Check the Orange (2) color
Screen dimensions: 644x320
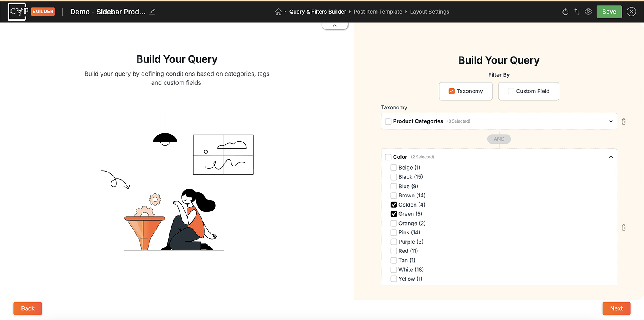click(x=394, y=223)
